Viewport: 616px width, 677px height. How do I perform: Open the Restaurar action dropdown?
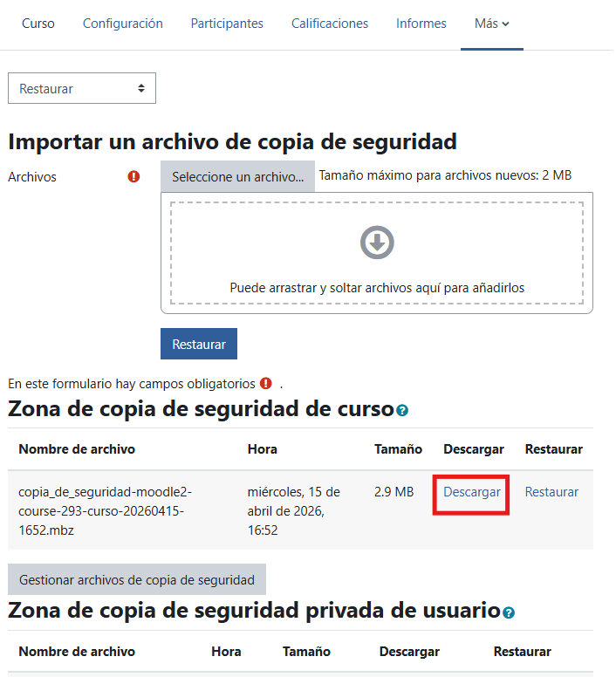point(82,88)
